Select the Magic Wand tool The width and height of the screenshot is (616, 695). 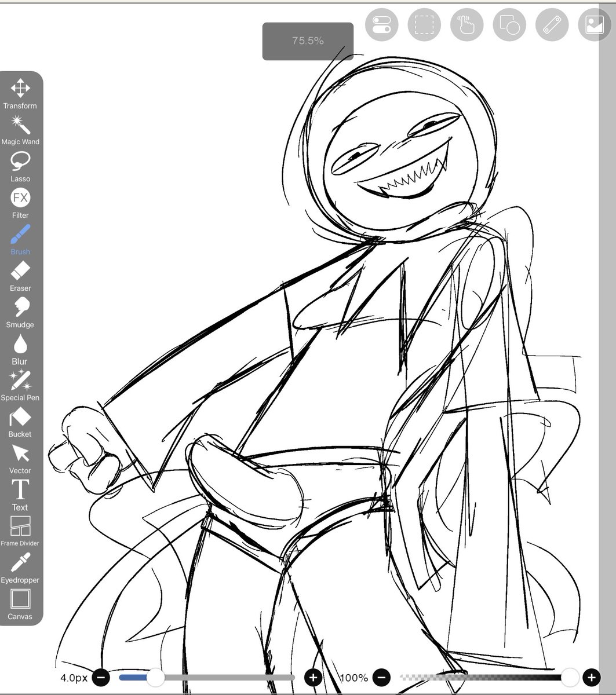pos(20,130)
